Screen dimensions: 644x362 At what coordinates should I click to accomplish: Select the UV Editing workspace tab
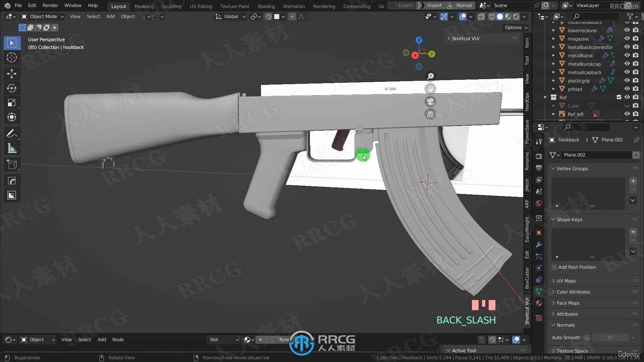(200, 6)
